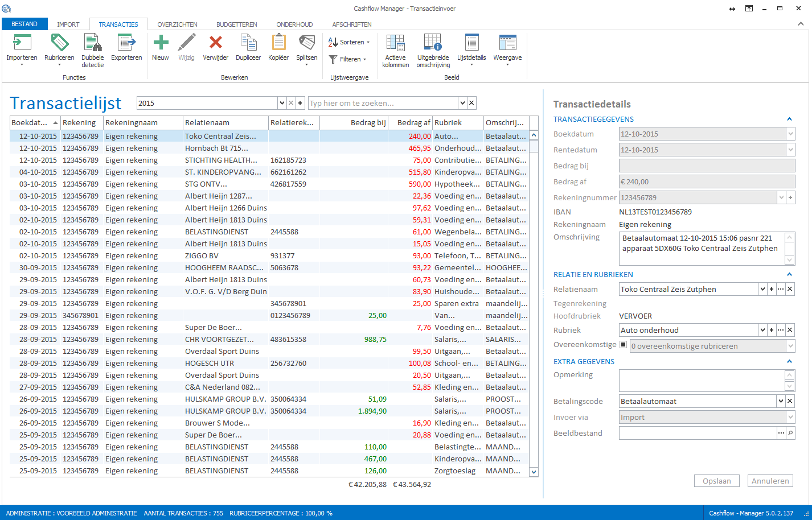This screenshot has height=520, width=812.
Task: Switch to the BESTAND tab
Action: click(x=24, y=24)
